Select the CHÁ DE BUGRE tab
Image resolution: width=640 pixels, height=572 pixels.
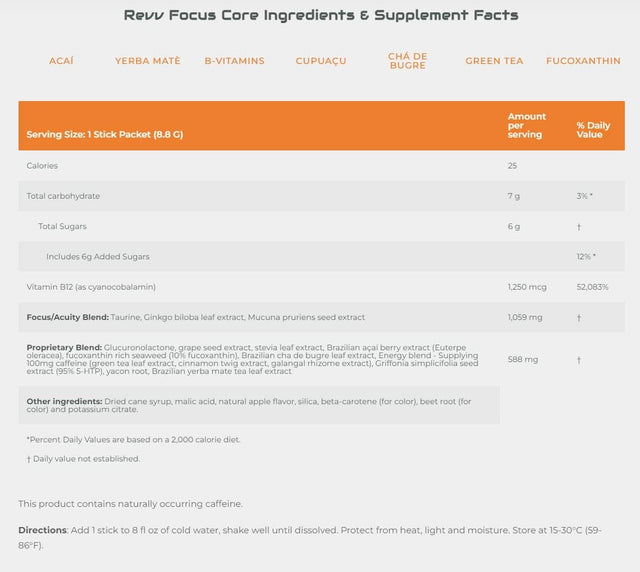tap(407, 61)
